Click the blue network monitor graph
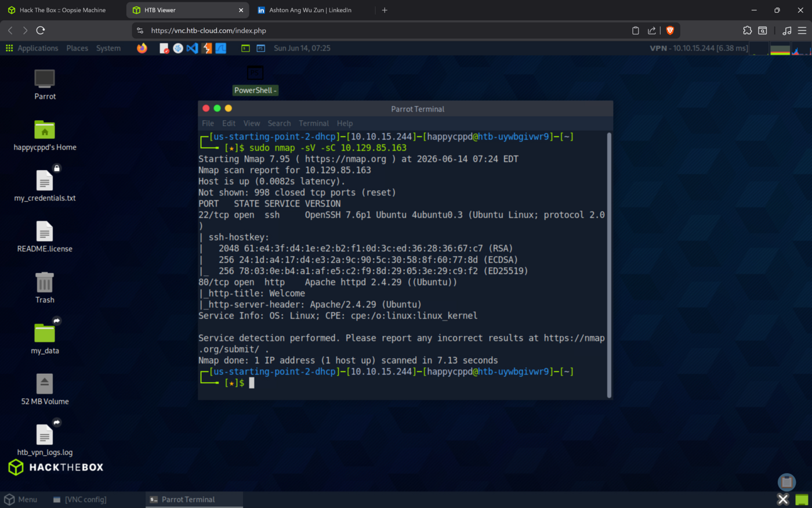 [x=801, y=49]
